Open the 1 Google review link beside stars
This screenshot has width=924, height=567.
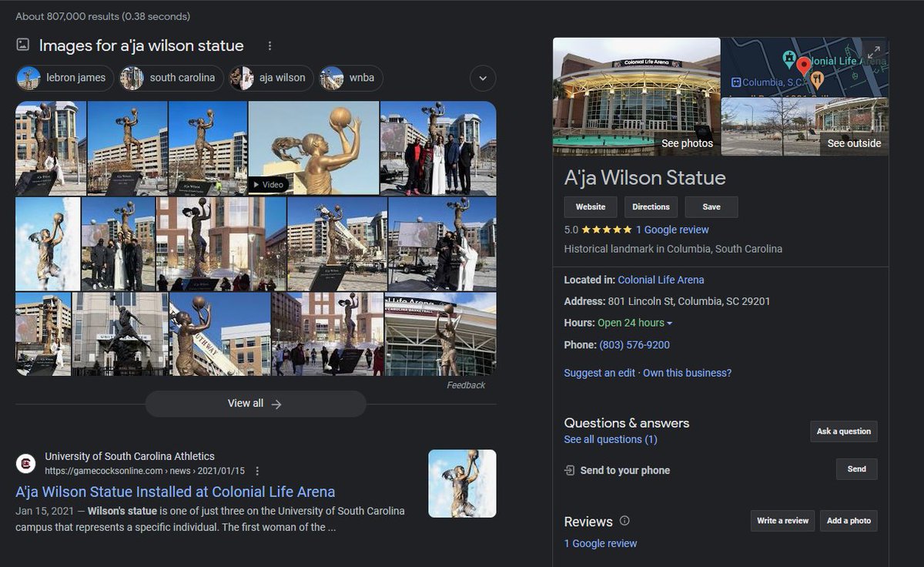(672, 230)
